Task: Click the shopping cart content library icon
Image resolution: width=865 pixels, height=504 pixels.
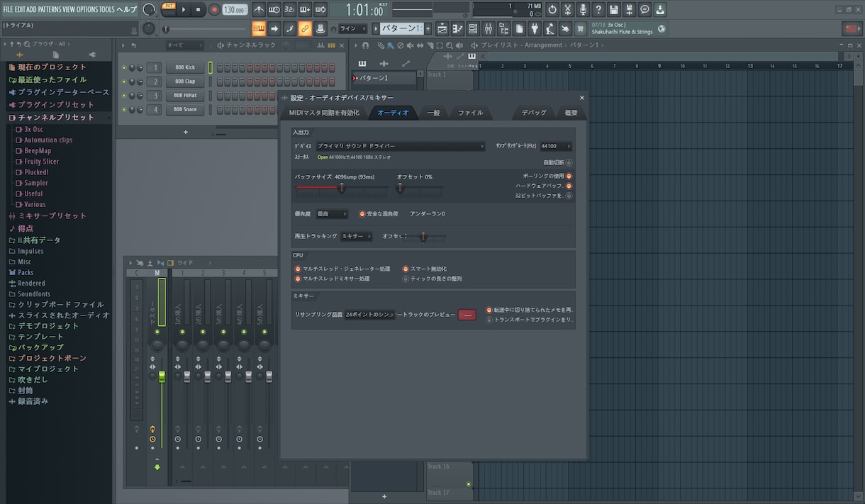Action: coord(581,28)
